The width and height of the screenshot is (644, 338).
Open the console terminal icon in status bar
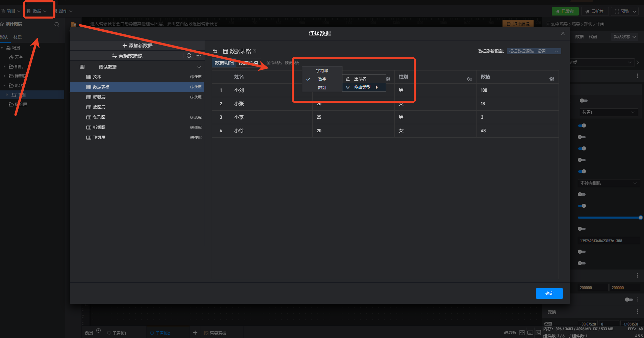(538, 333)
